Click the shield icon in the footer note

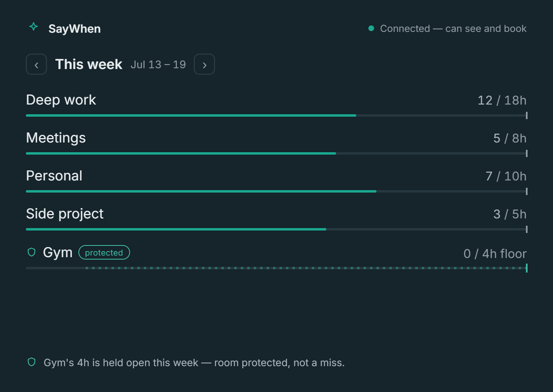pos(32,362)
